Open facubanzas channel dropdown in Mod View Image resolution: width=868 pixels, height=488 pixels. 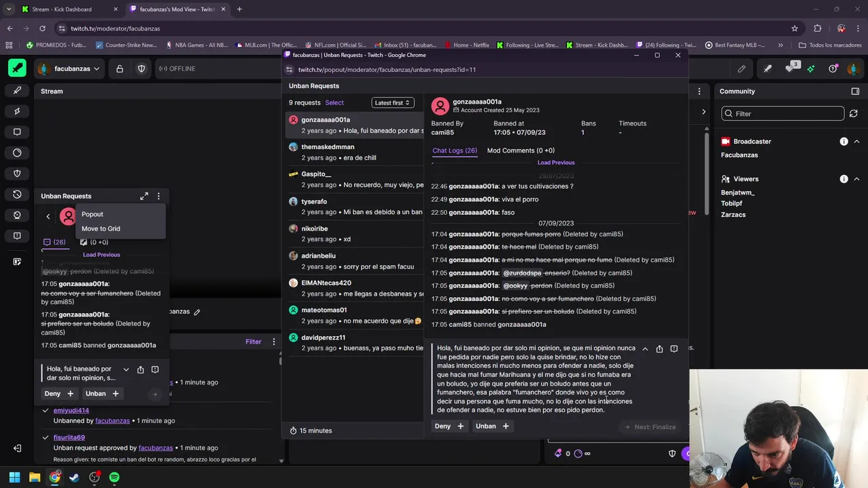[69, 68]
